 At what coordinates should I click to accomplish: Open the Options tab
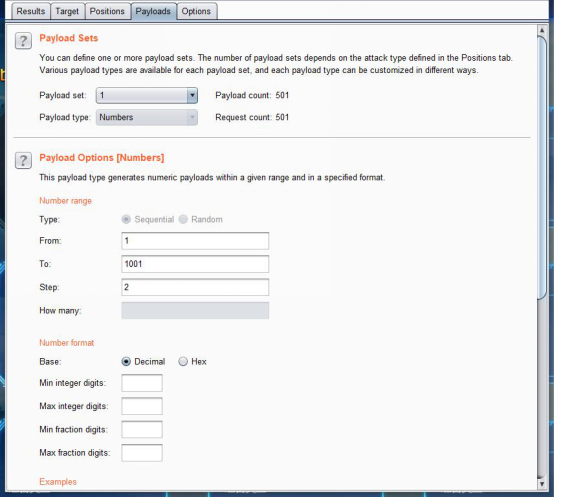click(196, 11)
